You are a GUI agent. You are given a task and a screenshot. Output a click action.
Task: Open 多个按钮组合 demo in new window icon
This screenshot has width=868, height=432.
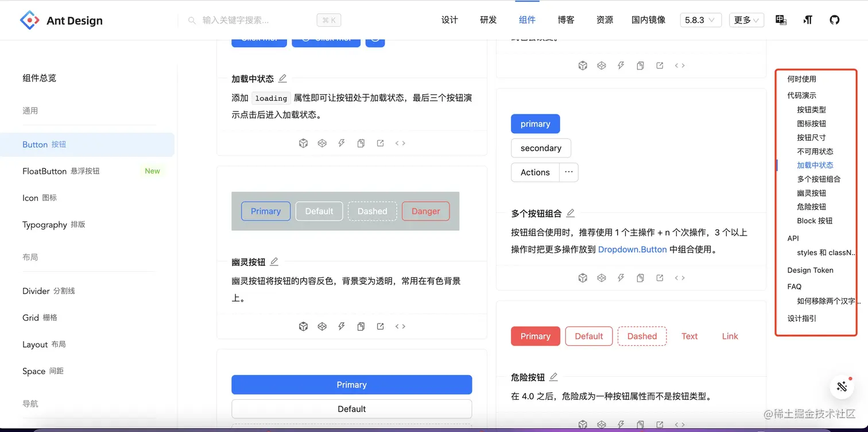pos(660,278)
